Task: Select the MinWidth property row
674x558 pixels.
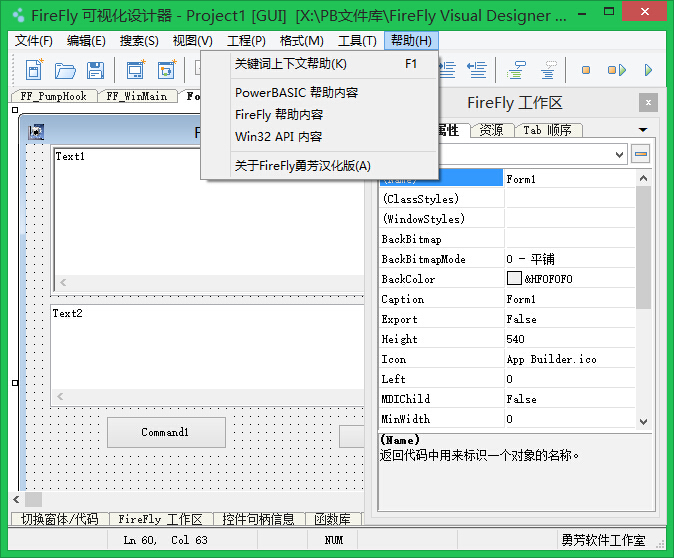Action: 507,419
